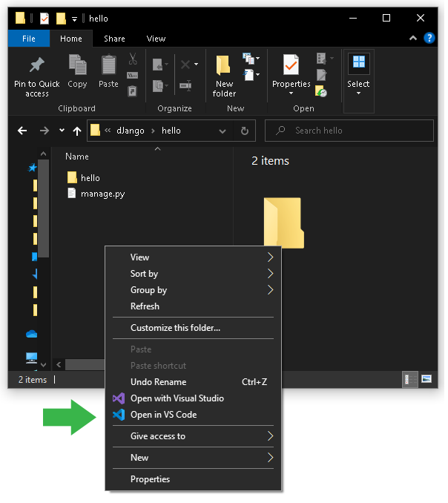The image size is (448, 503).
Task: Switch to the Share ribbon tab
Action: click(115, 39)
